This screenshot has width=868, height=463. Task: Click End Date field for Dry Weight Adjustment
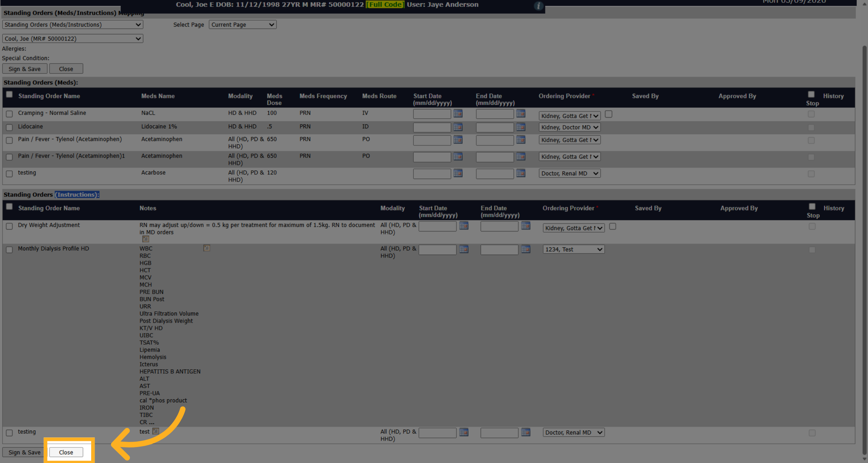[x=499, y=226]
